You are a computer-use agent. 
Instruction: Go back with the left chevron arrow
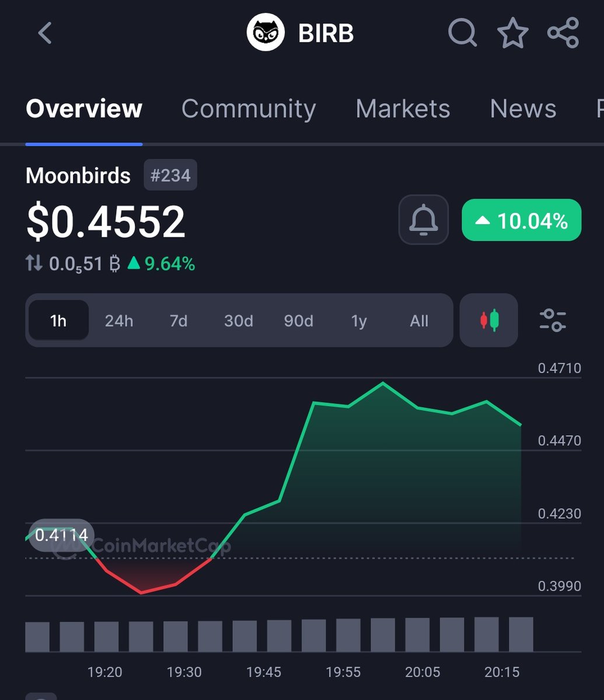click(x=45, y=33)
